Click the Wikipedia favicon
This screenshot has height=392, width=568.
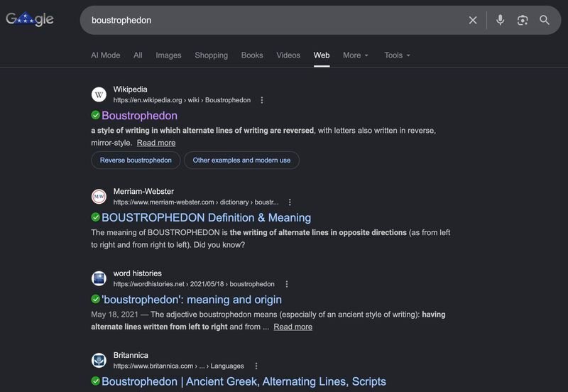[99, 94]
